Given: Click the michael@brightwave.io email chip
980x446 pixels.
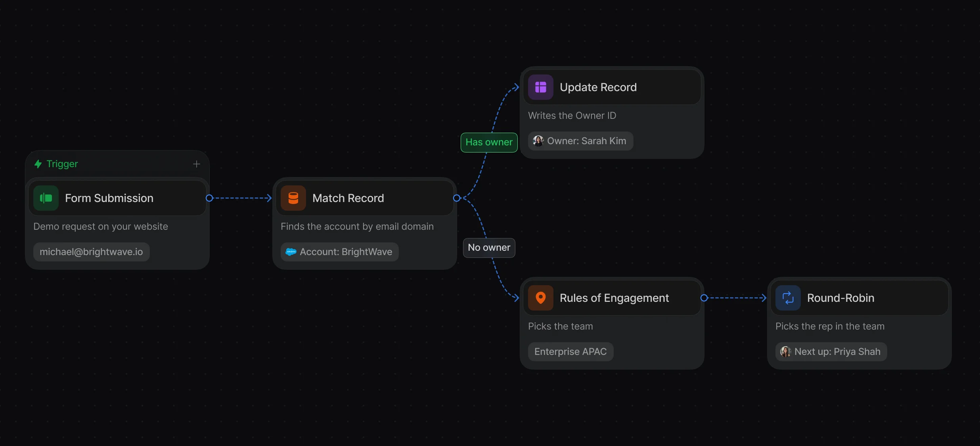Looking at the screenshot, I should 92,252.
